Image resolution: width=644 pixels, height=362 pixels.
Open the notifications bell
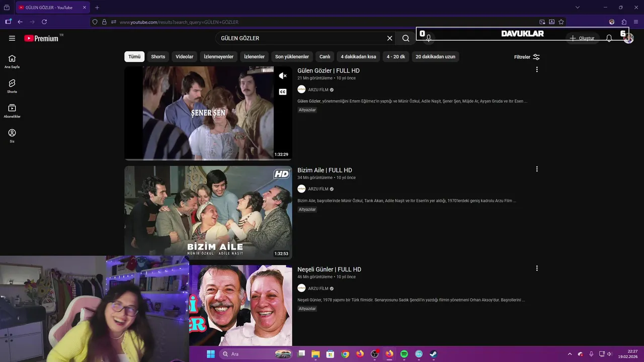tap(609, 38)
